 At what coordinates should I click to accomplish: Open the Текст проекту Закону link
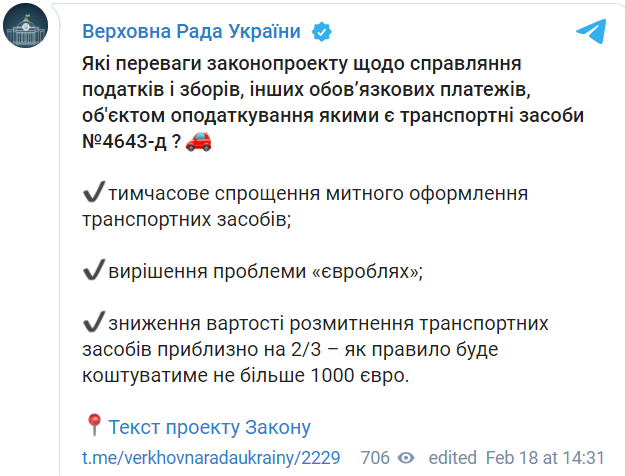[x=209, y=427]
